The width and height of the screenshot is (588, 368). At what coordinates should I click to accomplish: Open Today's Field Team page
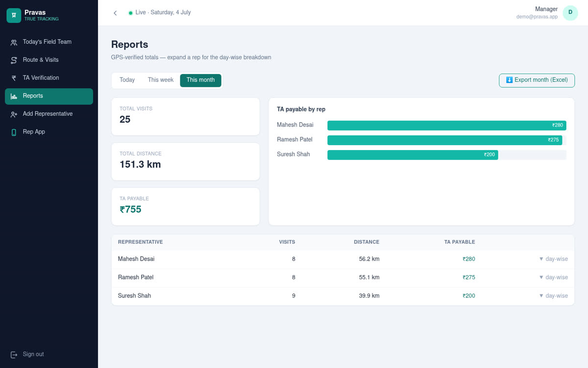(49, 42)
